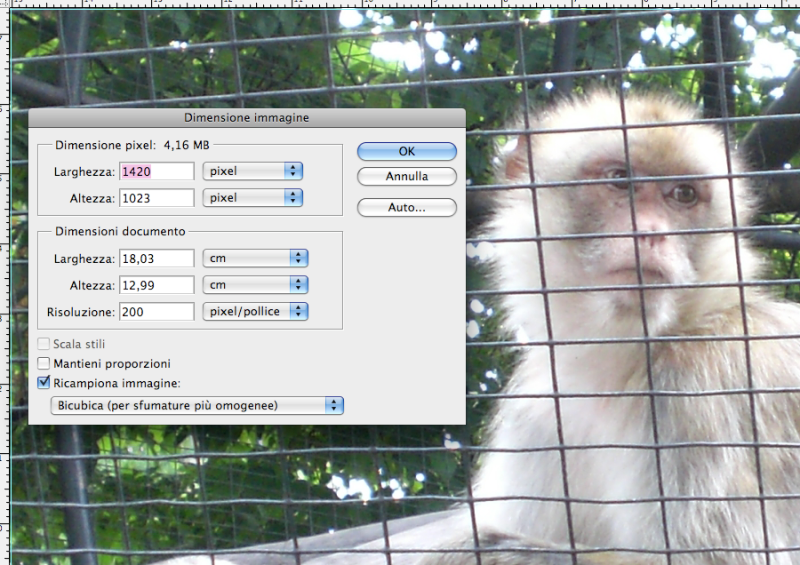Cancel with the Annulla button
800x565 pixels.
tap(407, 177)
